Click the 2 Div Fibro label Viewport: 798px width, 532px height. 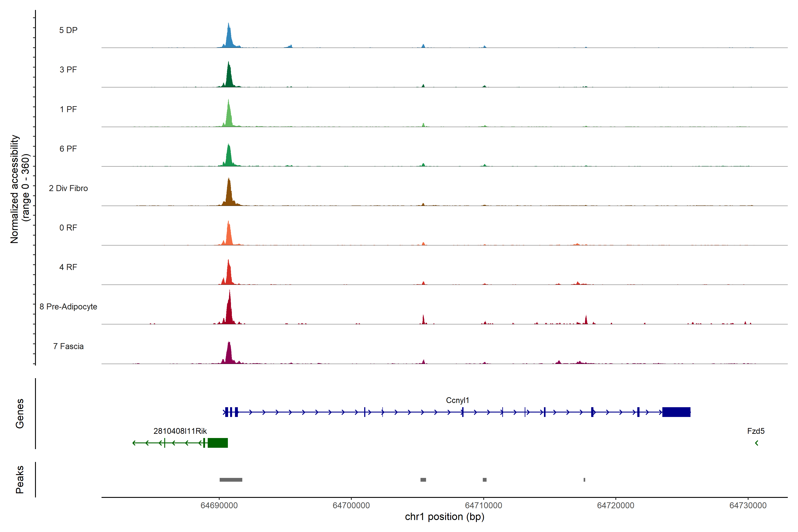(x=68, y=188)
